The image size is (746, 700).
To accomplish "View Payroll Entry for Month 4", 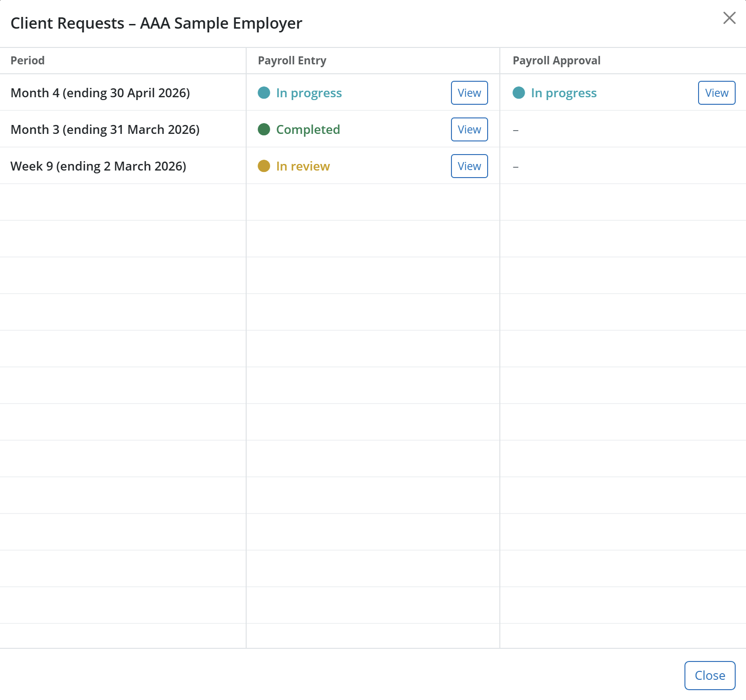I will 469,93.
